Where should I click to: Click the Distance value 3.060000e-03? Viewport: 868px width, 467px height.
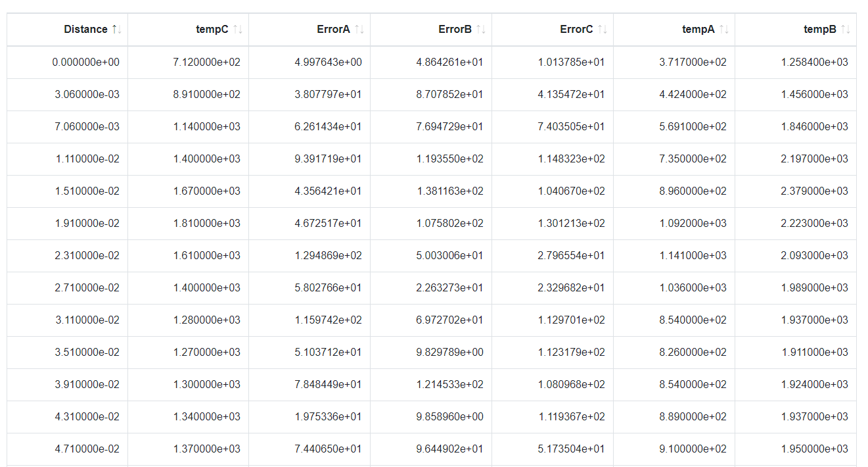coord(87,95)
